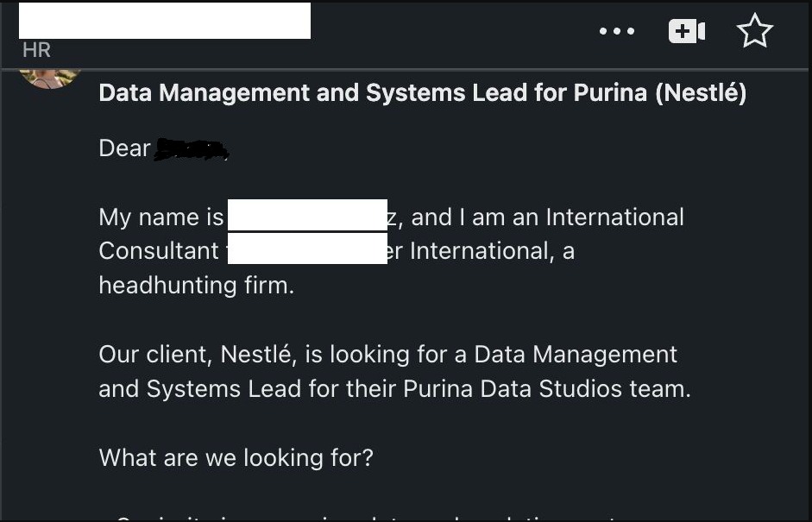This screenshot has height=522, width=812.
Task: Open the three-dot more options menu
Action: pos(616,32)
